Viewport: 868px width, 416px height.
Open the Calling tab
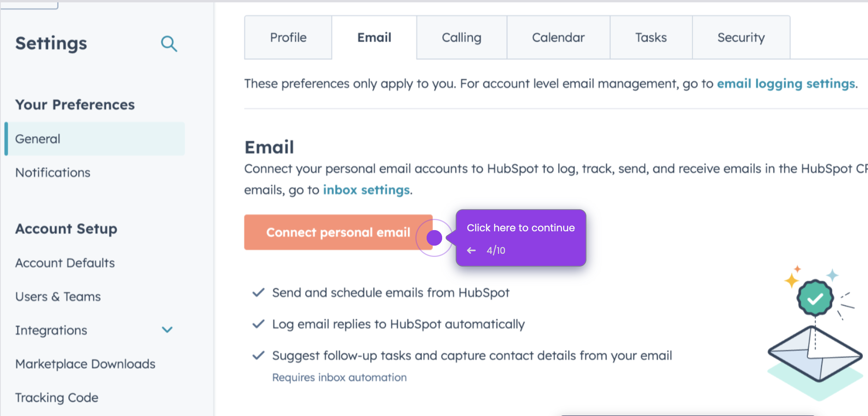(x=461, y=37)
